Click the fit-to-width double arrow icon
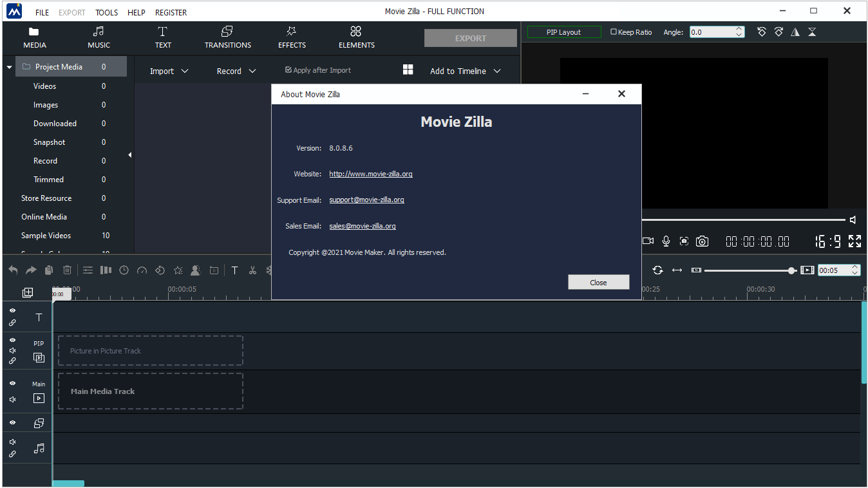 [x=677, y=270]
